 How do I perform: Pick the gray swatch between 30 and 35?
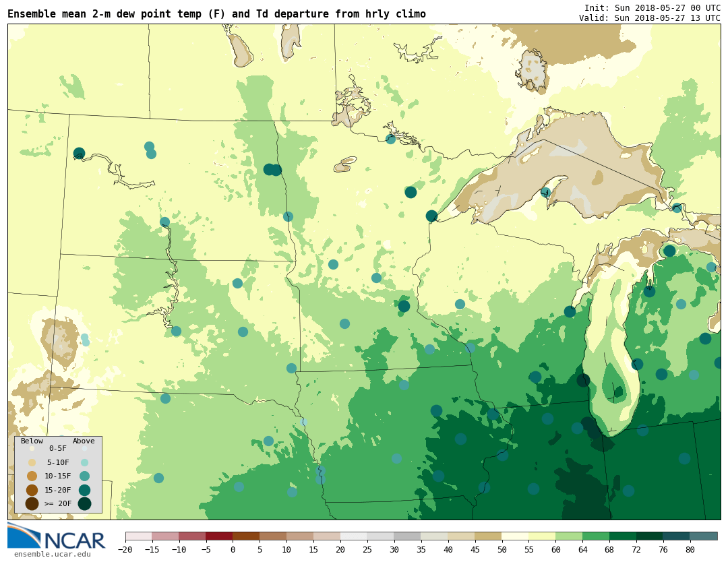coord(408,536)
